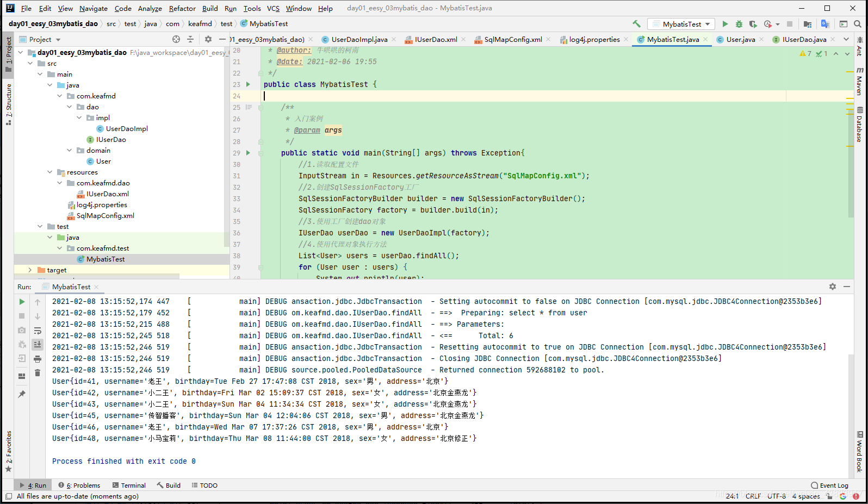
Task: Toggle the Maven tool window
Action: 860,82
